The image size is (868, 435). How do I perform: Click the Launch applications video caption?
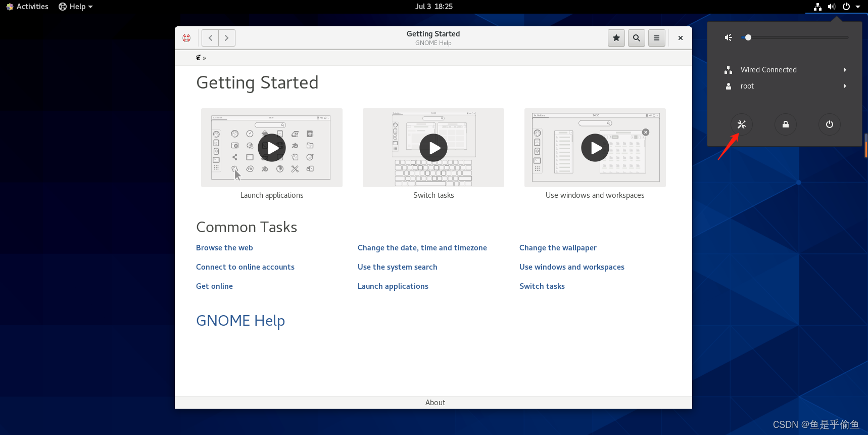[x=272, y=195]
